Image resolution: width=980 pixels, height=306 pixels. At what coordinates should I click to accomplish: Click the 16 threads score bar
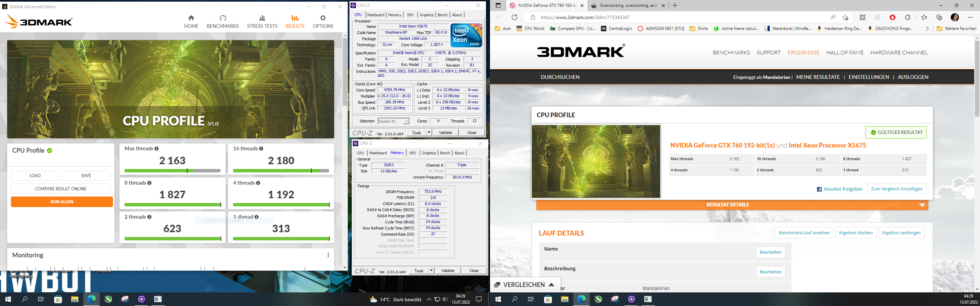click(281, 171)
